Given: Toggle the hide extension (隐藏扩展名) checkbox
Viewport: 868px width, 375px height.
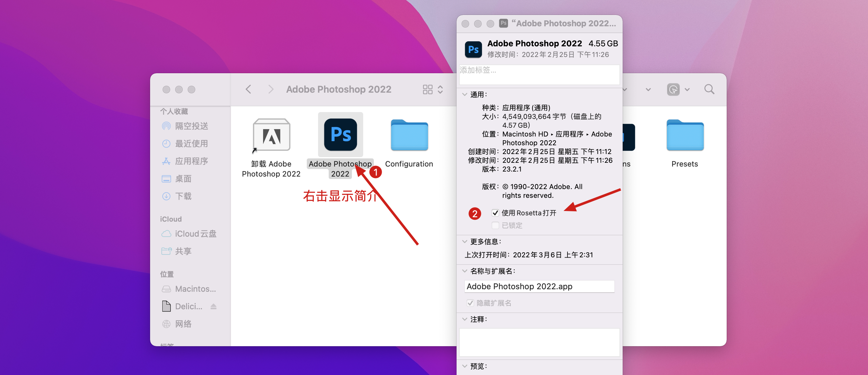Looking at the screenshot, I should [470, 303].
